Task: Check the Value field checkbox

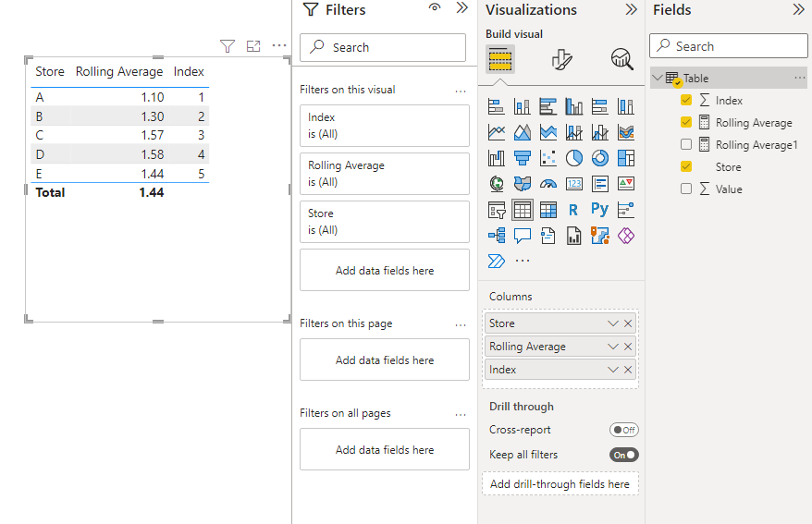Action: 686,189
